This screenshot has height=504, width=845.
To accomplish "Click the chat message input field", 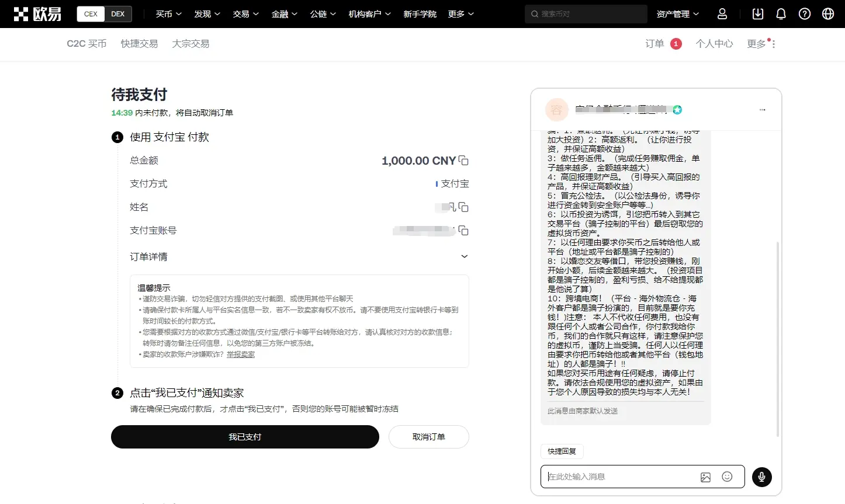I will [619, 477].
